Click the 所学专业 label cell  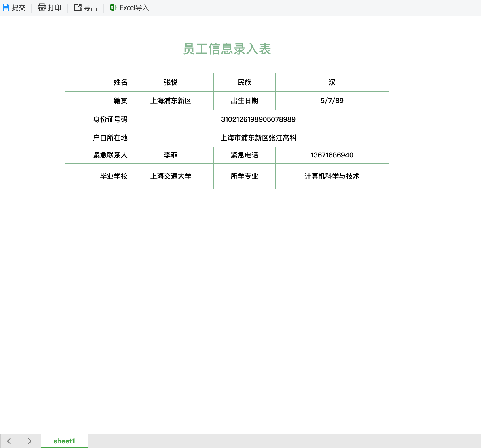coord(245,176)
